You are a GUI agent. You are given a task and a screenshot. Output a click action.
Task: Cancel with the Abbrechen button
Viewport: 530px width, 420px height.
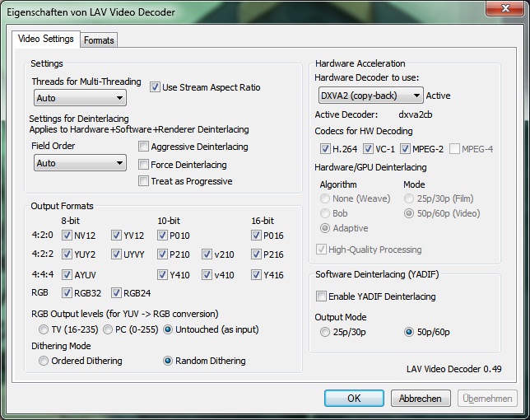point(421,398)
